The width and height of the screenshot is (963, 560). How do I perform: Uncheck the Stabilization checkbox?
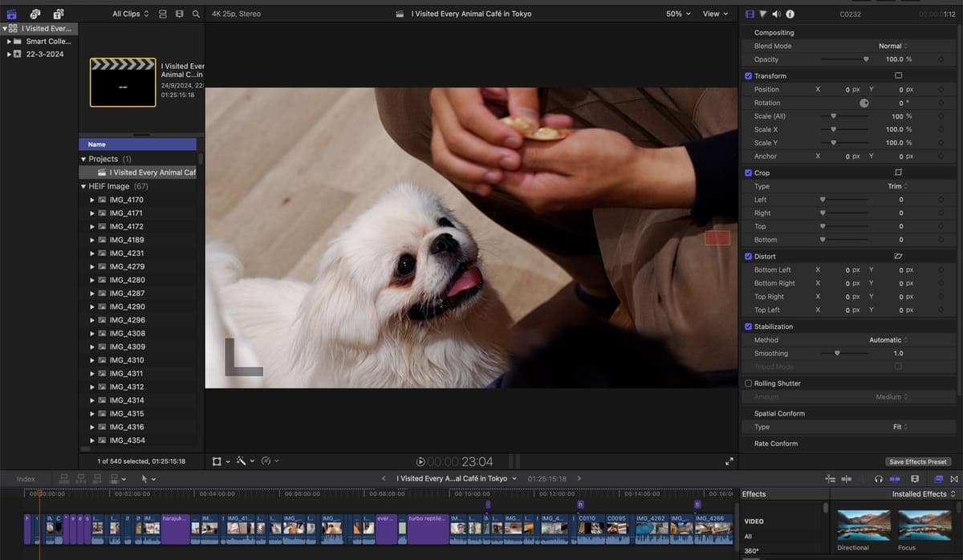click(x=748, y=327)
